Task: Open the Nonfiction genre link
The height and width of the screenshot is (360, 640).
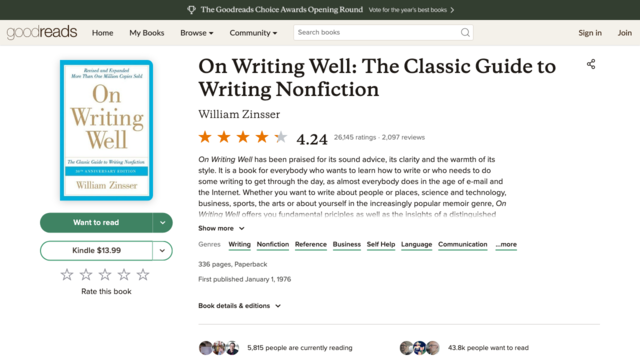Action: (x=273, y=244)
